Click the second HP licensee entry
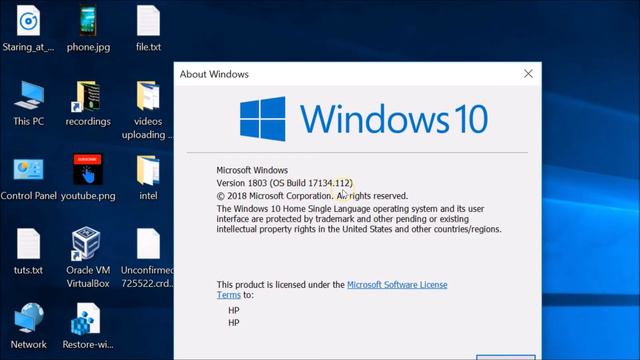640x360 pixels. [233, 322]
